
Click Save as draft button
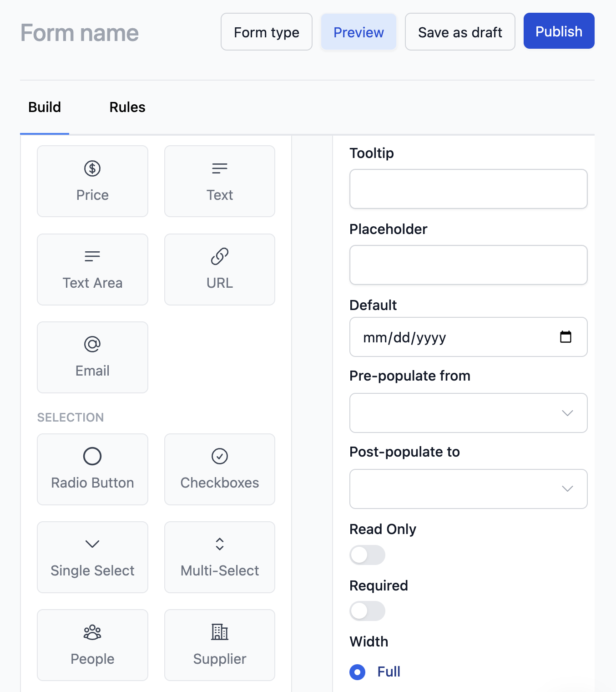(460, 32)
